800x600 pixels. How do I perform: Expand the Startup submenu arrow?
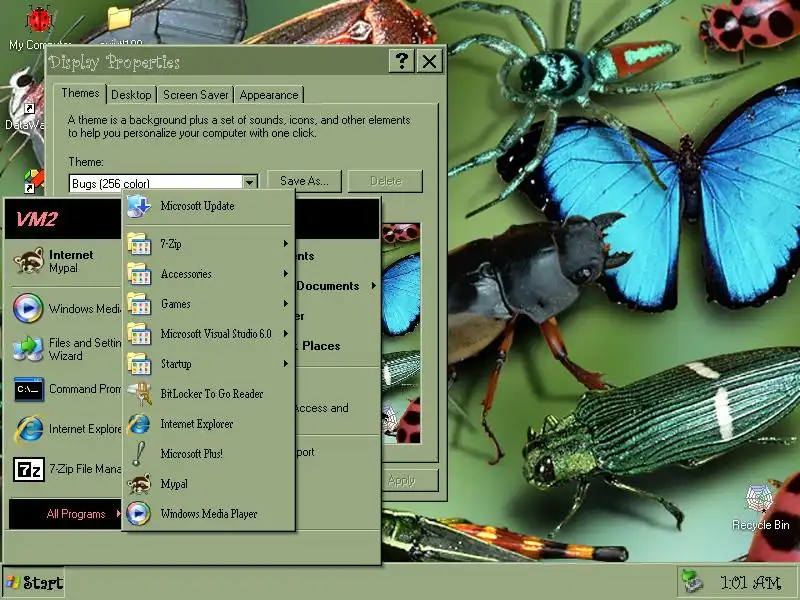click(x=286, y=364)
